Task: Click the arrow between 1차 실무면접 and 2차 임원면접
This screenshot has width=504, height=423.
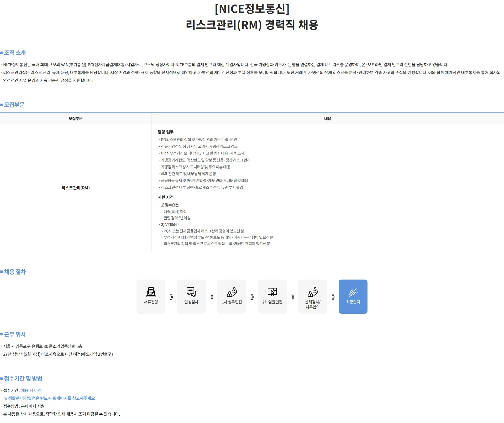Action: point(252,297)
